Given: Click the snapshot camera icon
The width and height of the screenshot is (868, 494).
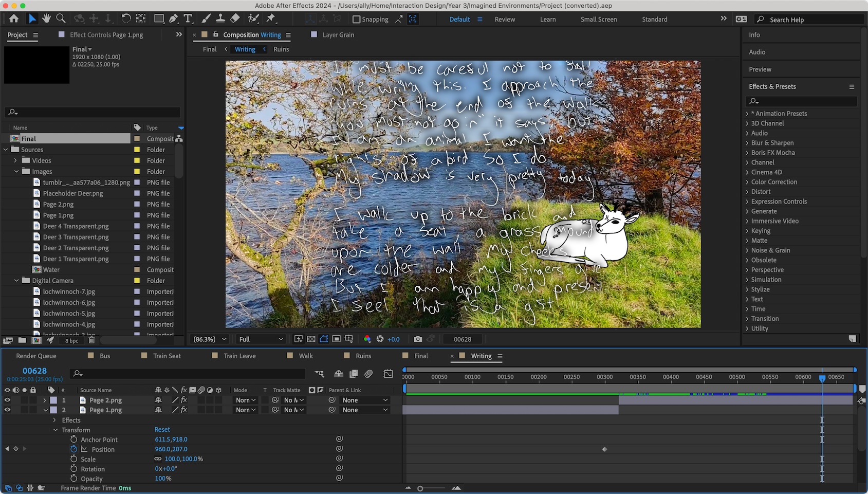Looking at the screenshot, I should coord(418,339).
